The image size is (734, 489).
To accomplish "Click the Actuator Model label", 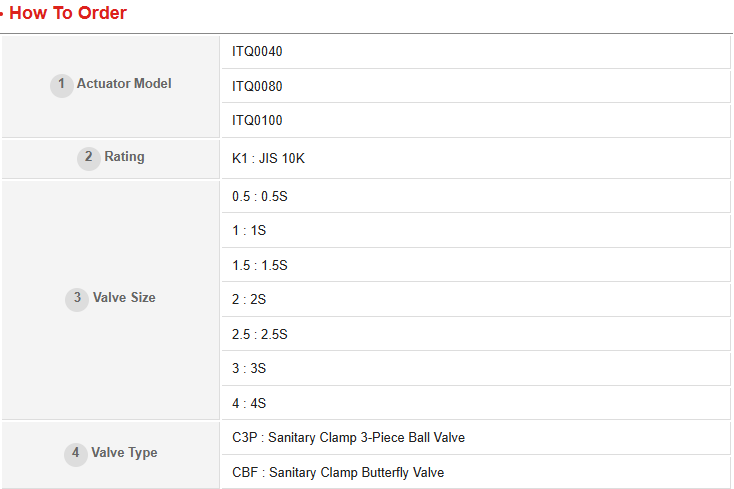I will coord(124,84).
